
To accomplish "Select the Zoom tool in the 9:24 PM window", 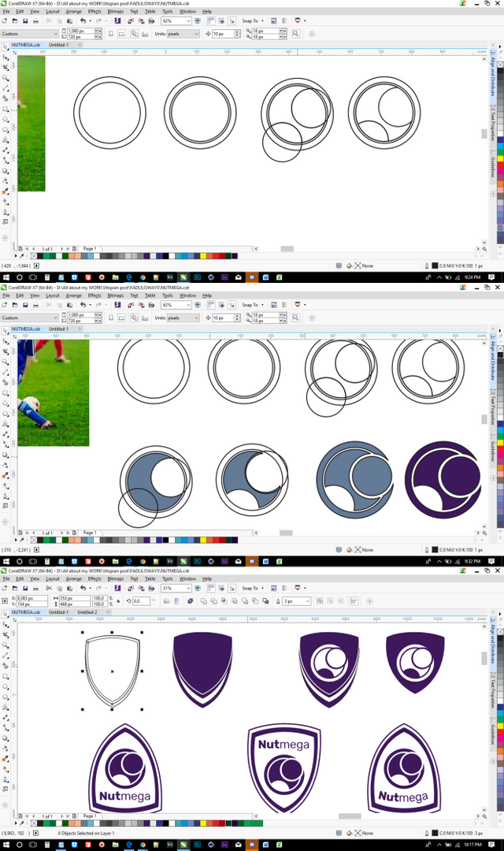I will [x=6, y=77].
